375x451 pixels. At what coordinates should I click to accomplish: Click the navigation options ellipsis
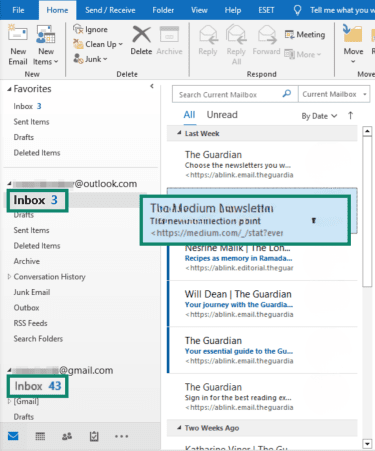121,436
